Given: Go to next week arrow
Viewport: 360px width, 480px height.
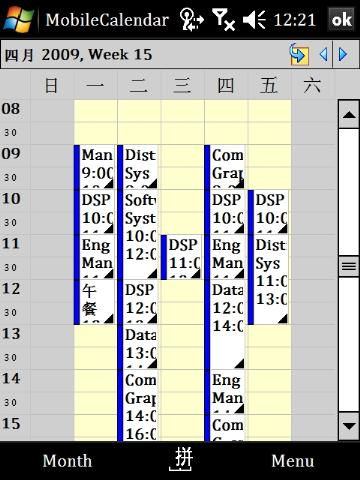Looking at the screenshot, I should (343, 54).
